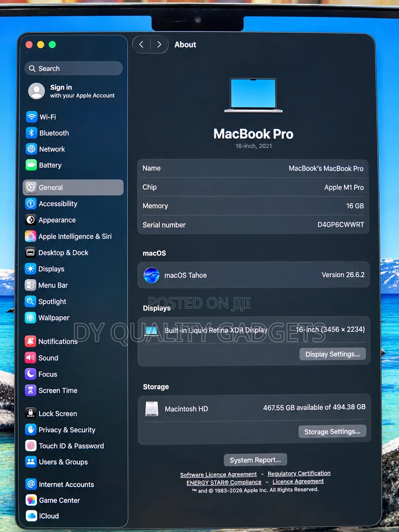Open Touch ID & Password fingerprint icon
The image size is (399, 532).
tap(31, 446)
